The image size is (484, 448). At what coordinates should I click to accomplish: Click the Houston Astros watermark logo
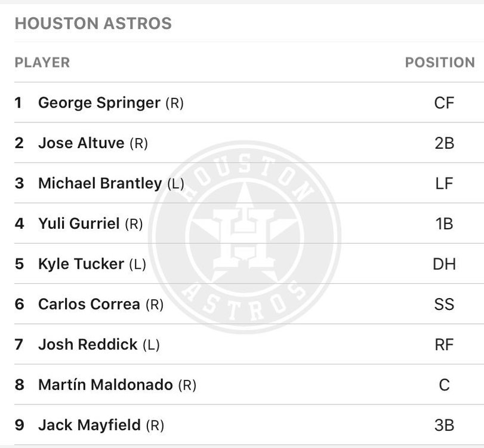point(244,233)
